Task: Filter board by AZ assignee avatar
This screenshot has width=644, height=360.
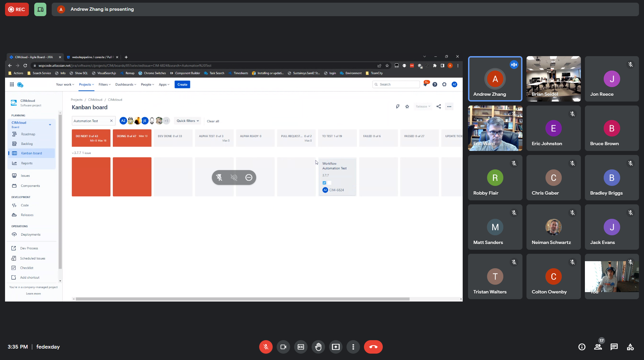Action: click(x=123, y=121)
